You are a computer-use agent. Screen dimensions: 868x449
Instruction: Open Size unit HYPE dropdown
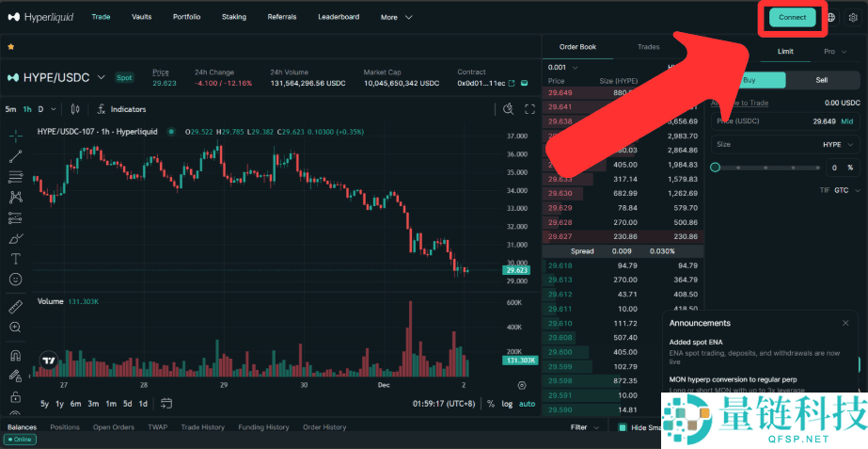[836, 144]
